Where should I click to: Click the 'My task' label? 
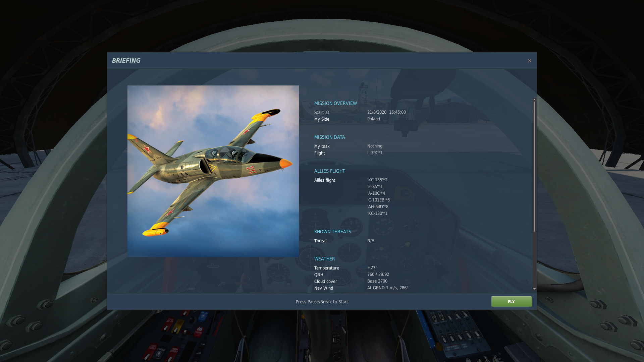click(322, 146)
